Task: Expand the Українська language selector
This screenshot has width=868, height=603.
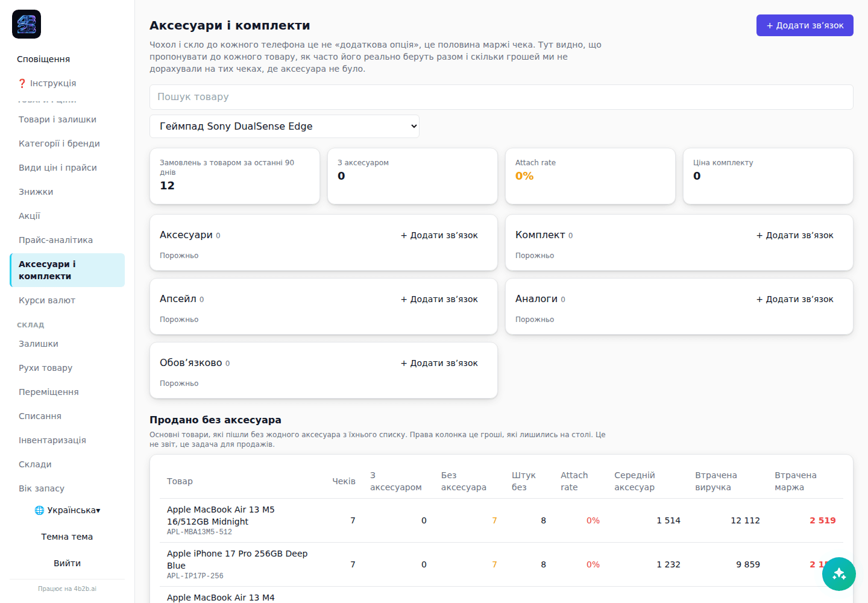Action: pos(67,510)
